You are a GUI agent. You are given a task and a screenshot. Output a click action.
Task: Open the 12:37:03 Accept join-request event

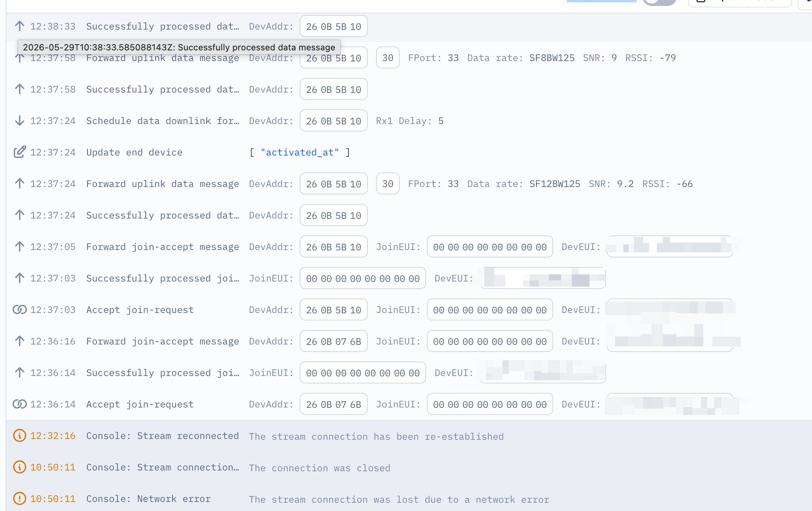[x=409, y=310]
